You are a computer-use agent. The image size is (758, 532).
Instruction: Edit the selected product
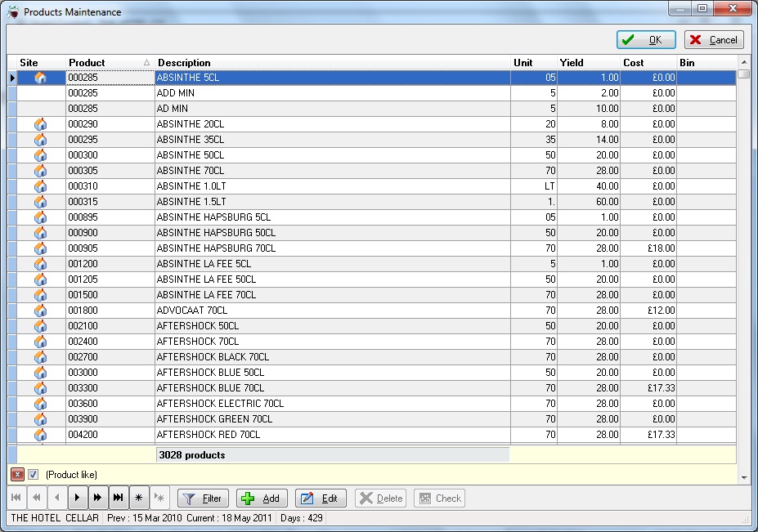(321, 498)
